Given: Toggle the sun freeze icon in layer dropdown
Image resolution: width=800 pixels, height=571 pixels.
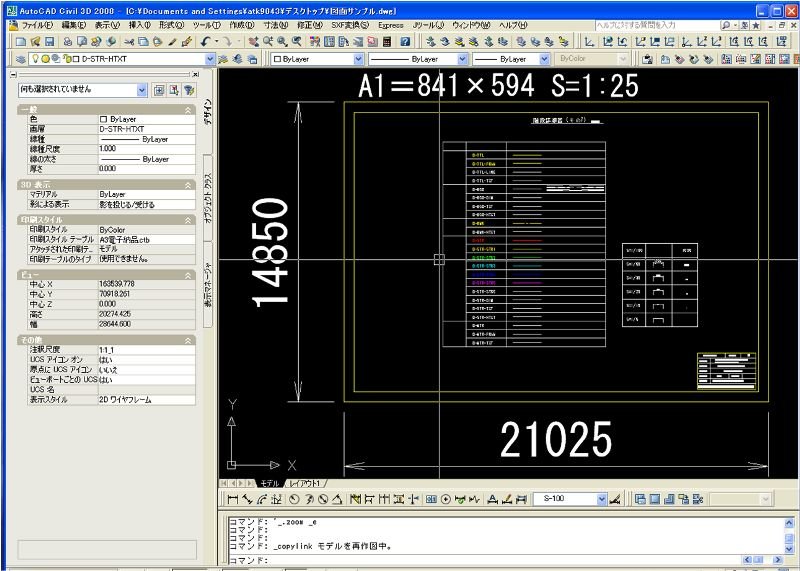Looking at the screenshot, I should click(45, 59).
